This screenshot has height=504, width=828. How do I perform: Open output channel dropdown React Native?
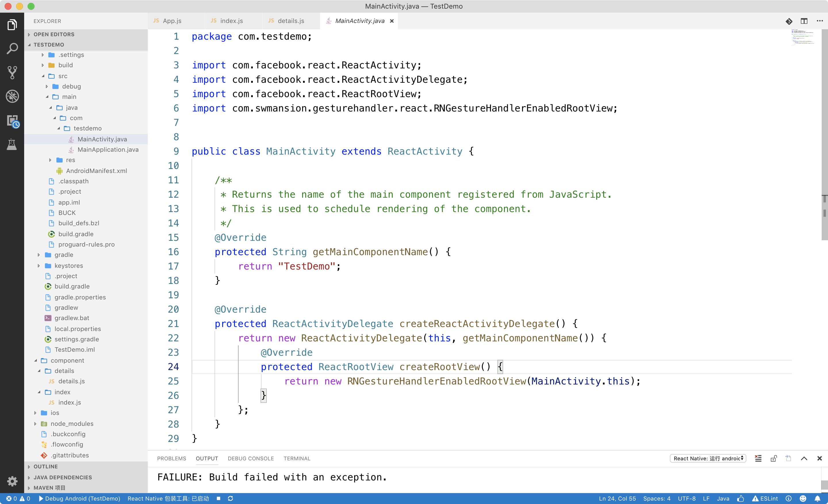708,458
